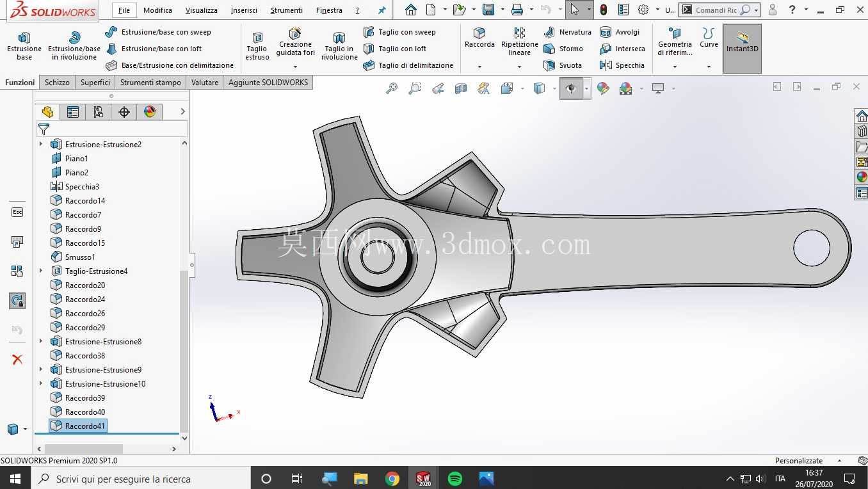Select Base/Estrusione con delimitazione

(170, 65)
